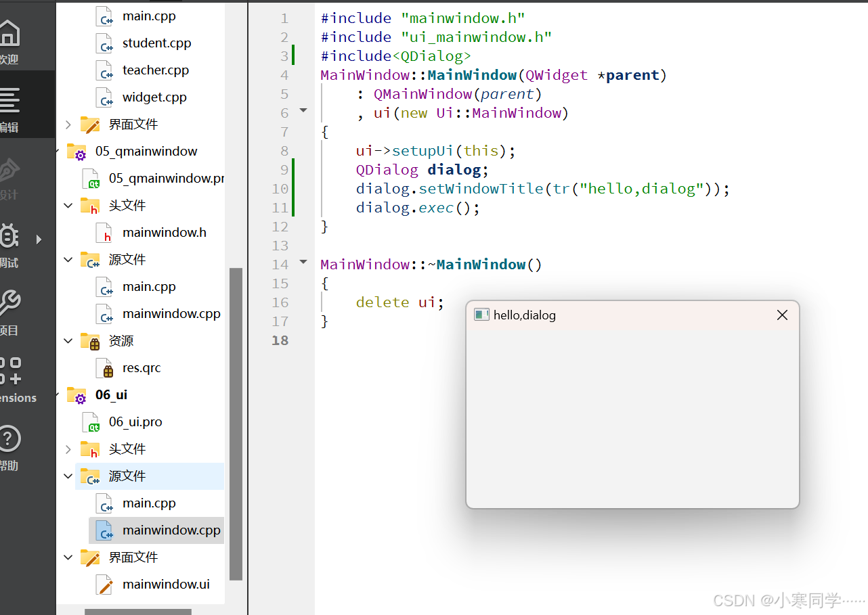This screenshot has height=615, width=868.
Task: Fold the destructor block at line 14
Action: point(303,262)
